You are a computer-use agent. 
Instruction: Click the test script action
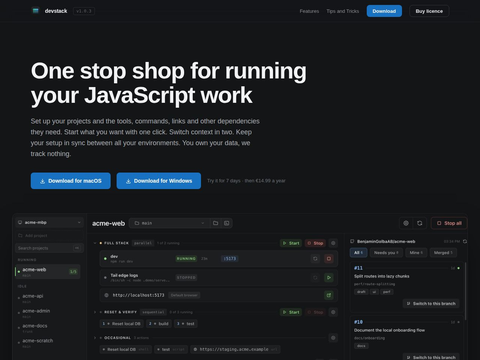(x=171, y=349)
